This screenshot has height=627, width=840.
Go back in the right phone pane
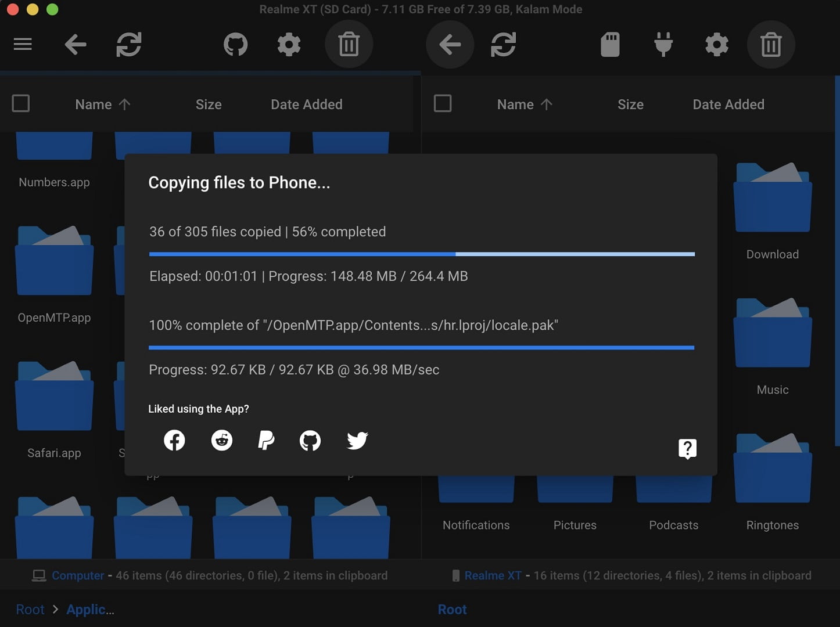coord(450,44)
